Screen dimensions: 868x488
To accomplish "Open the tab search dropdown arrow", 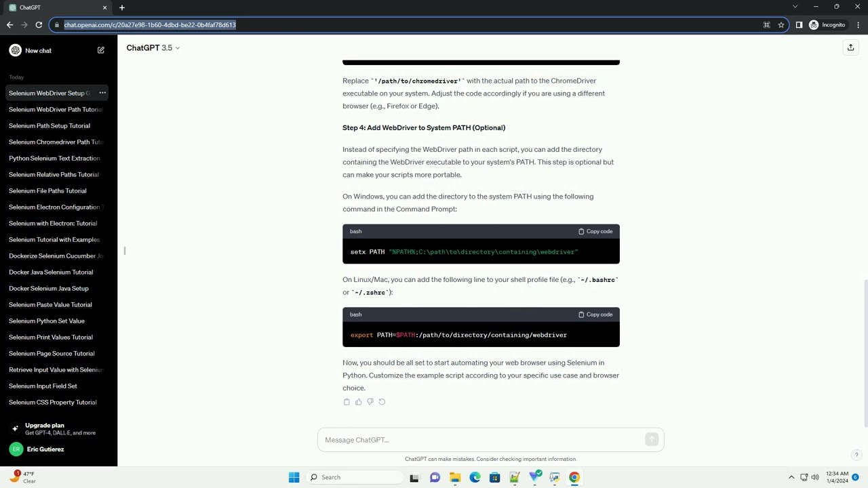I will pos(795,7).
